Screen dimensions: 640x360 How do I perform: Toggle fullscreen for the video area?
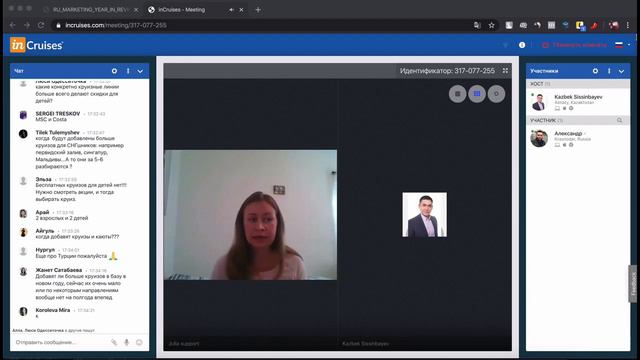click(x=505, y=71)
